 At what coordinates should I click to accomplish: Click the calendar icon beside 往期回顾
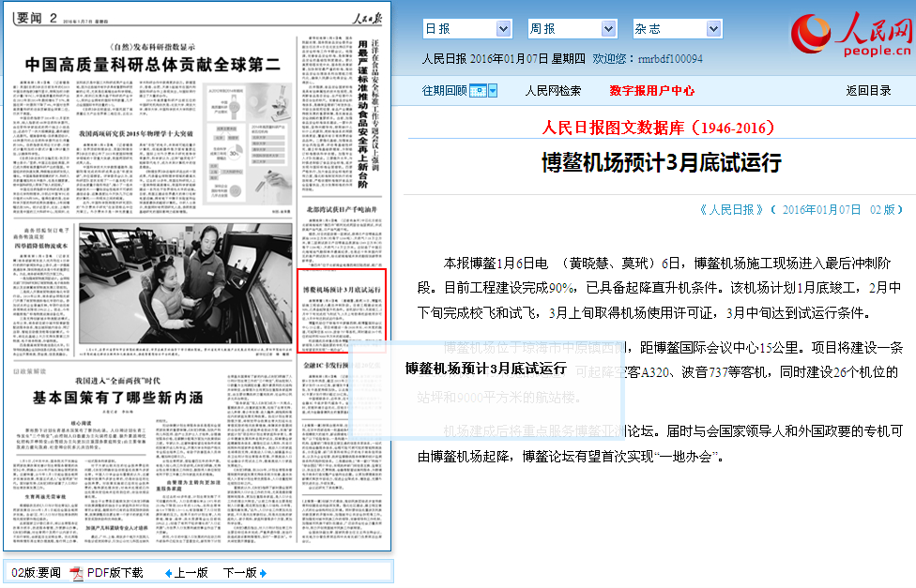(478, 91)
